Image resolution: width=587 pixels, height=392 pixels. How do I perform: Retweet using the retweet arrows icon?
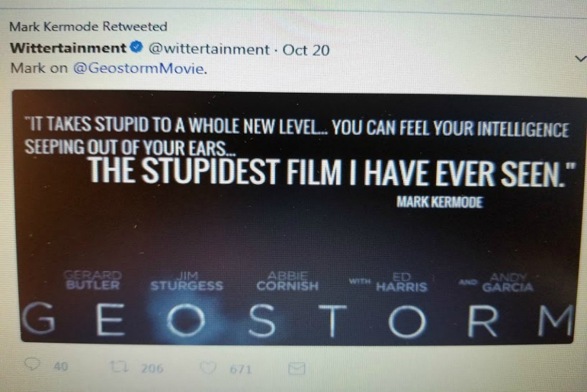click(x=119, y=366)
